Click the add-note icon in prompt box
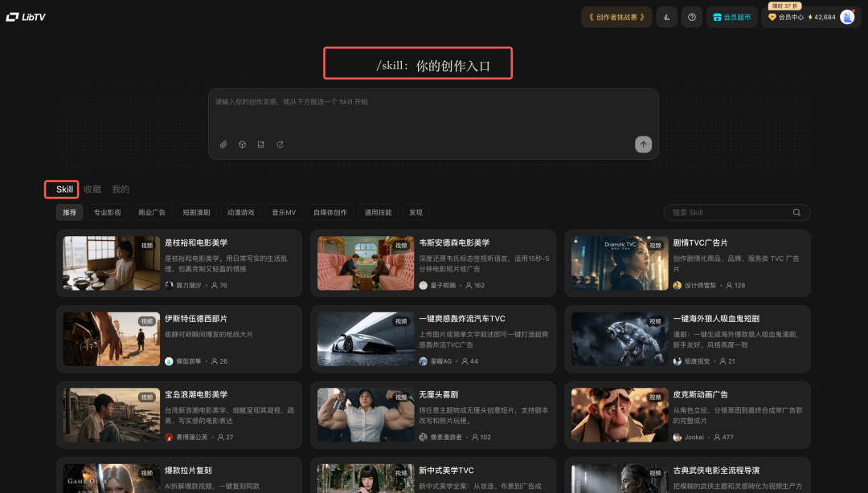The height and width of the screenshot is (493, 868). pos(260,145)
